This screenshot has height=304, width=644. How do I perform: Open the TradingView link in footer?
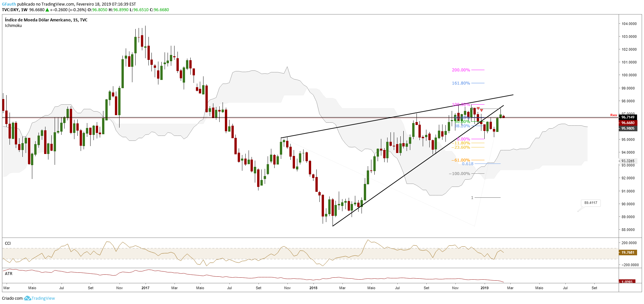coord(43,298)
